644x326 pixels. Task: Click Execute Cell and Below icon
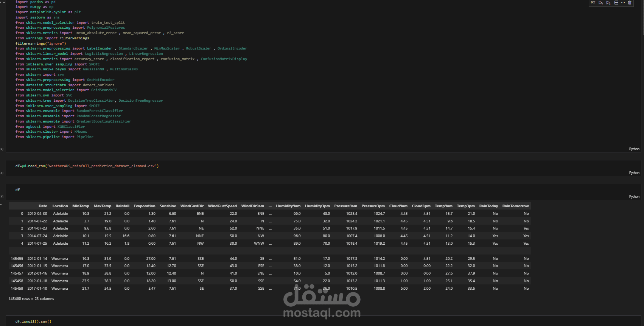608,3
